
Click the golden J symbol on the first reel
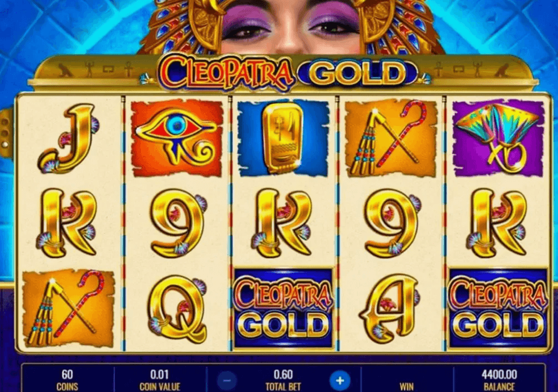click(68, 138)
